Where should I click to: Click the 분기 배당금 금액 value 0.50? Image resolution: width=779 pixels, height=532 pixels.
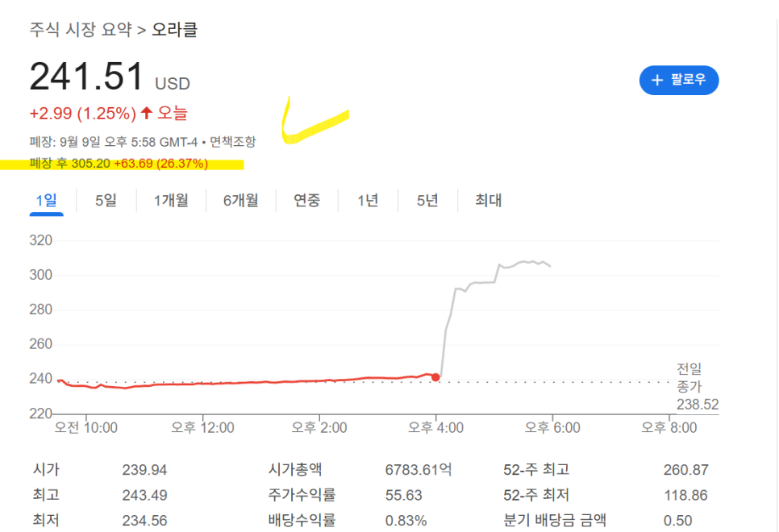(677, 521)
